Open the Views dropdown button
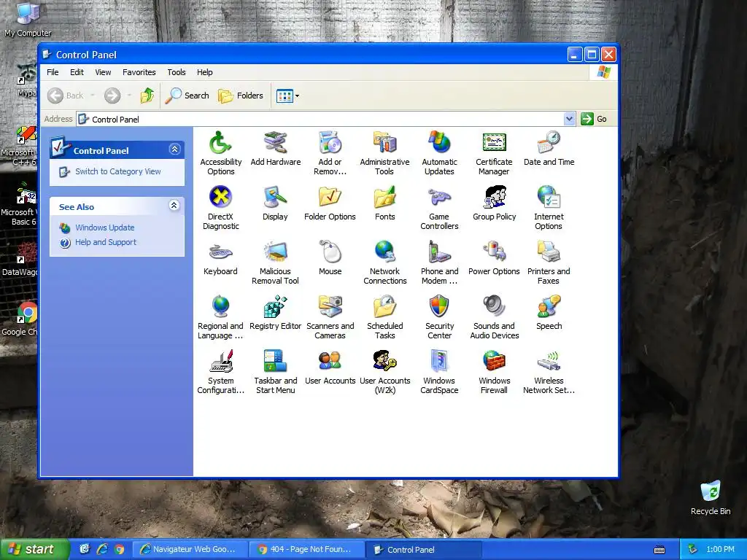The image size is (747, 560). (287, 96)
